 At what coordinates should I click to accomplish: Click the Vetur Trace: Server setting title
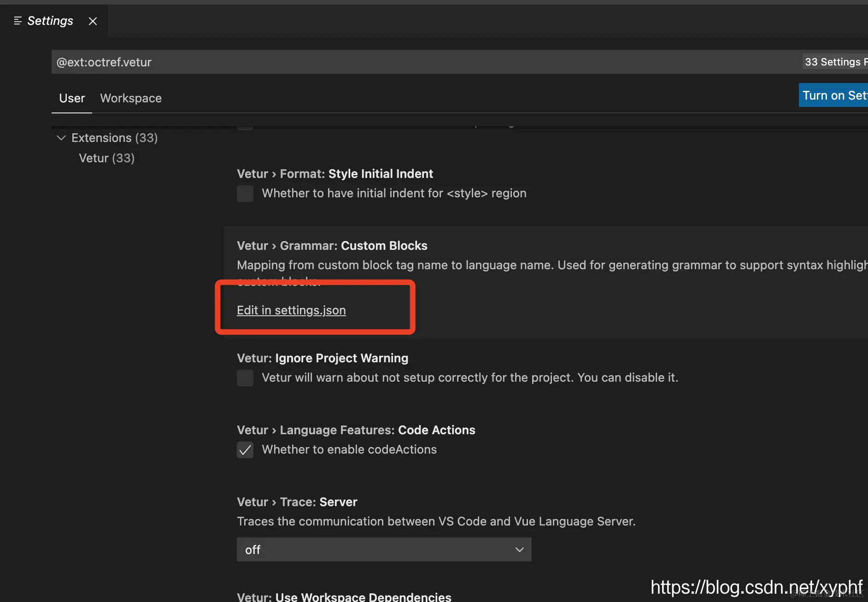click(x=297, y=502)
